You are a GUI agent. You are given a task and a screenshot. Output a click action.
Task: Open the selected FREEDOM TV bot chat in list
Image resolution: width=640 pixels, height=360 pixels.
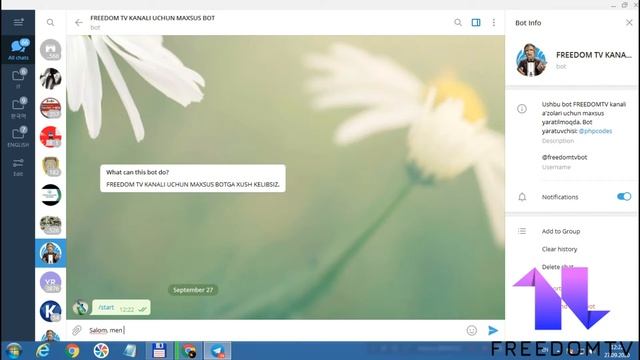[x=50, y=253]
